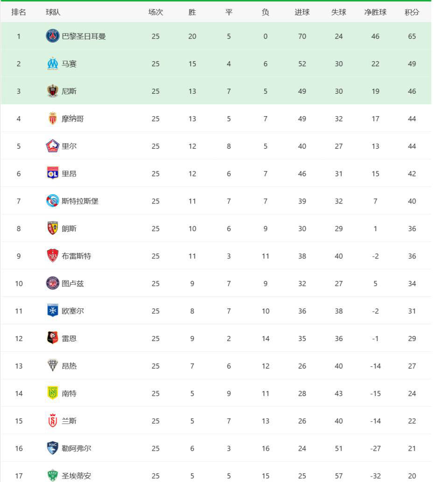Screen dimensions: 448x482
Task: Open the 图卢兹 team page link
Action: 73,284
